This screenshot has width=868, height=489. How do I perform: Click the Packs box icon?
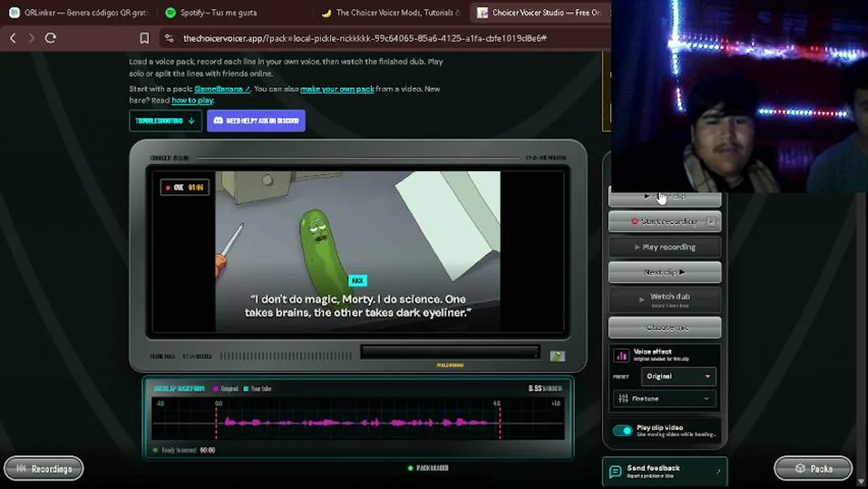pos(800,469)
